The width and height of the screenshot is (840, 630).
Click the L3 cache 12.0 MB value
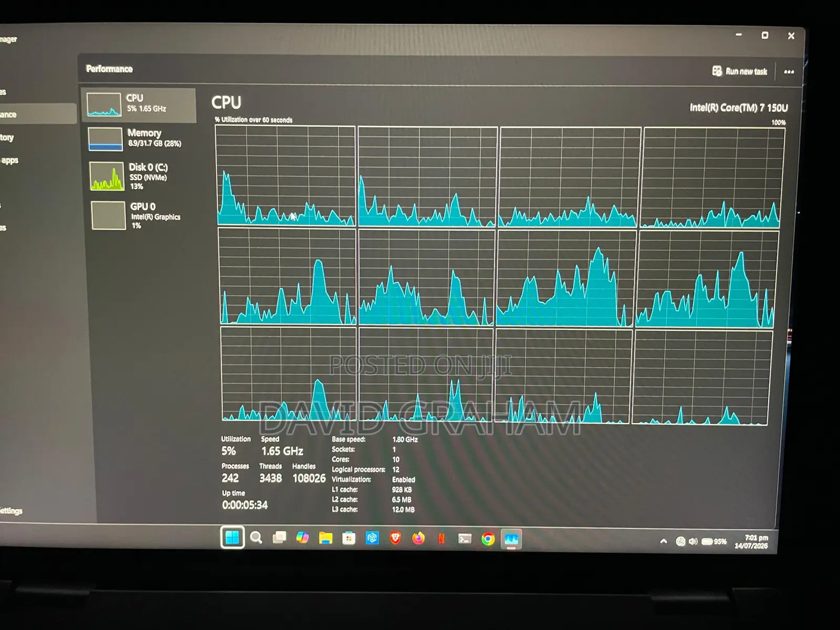point(403,510)
